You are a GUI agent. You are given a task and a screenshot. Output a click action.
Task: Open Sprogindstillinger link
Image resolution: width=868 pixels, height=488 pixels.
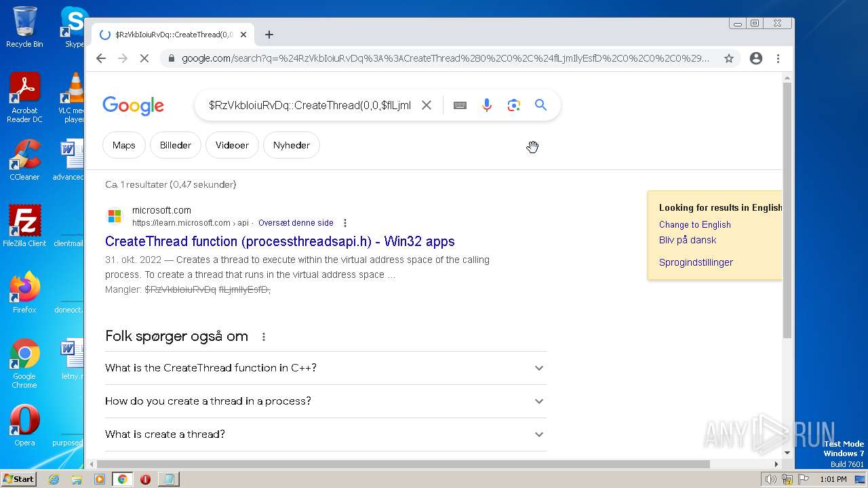(696, 262)
